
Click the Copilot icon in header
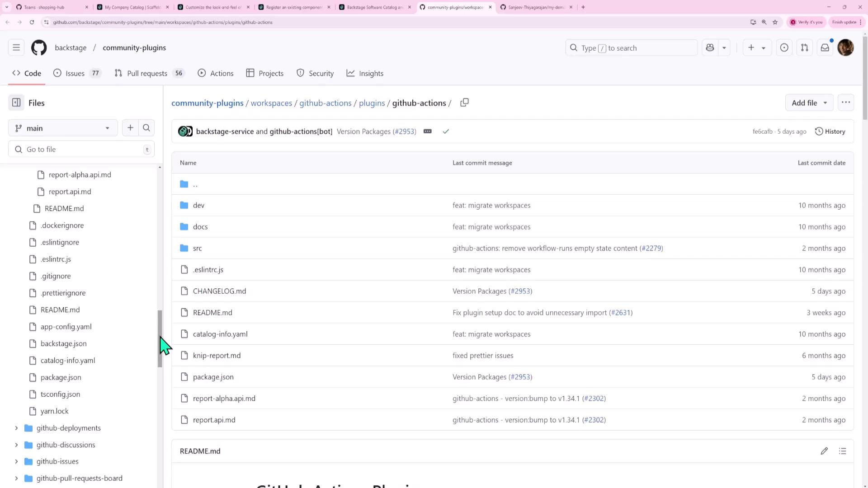(x=710, y=47)
